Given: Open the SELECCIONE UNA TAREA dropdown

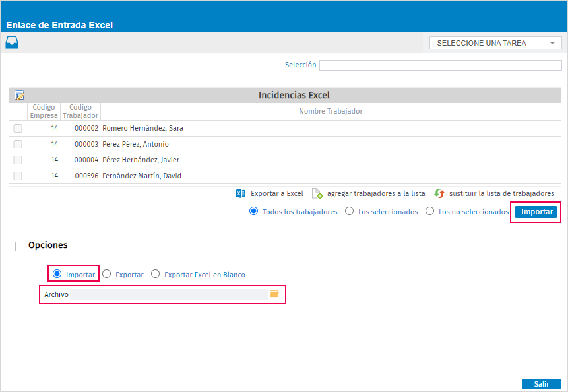Looking at the screenshot, I should (x=495, y=43).
